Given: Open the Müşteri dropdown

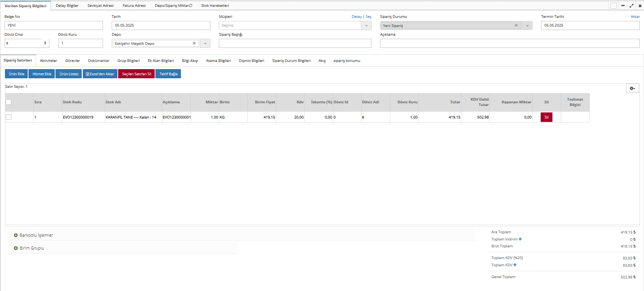Looking at the screenshot, I should [x=366, y=25].
